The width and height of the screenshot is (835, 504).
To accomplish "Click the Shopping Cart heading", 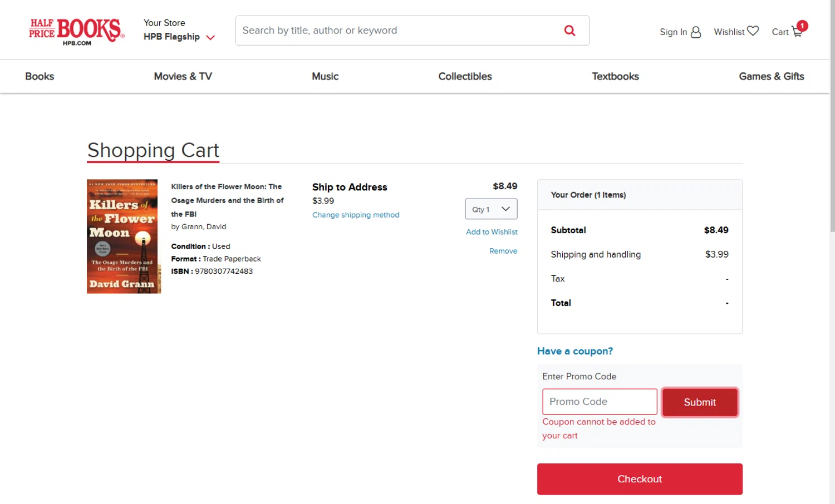I will click(x=153, y=150).
